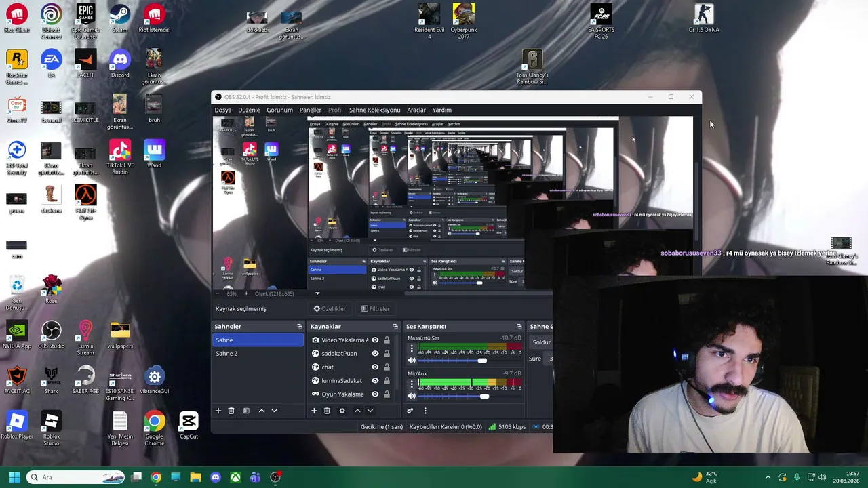868x488 pixels.
Task: Zoom out the preview with minus button
Action: pyautogui.click(x=217, y=293)
